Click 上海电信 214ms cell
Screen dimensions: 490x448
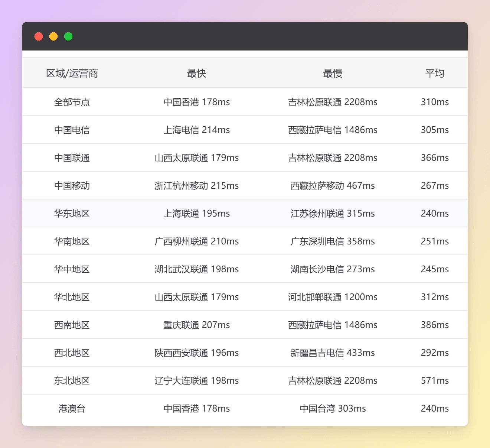pyautogui.click(x=197, y=130)
